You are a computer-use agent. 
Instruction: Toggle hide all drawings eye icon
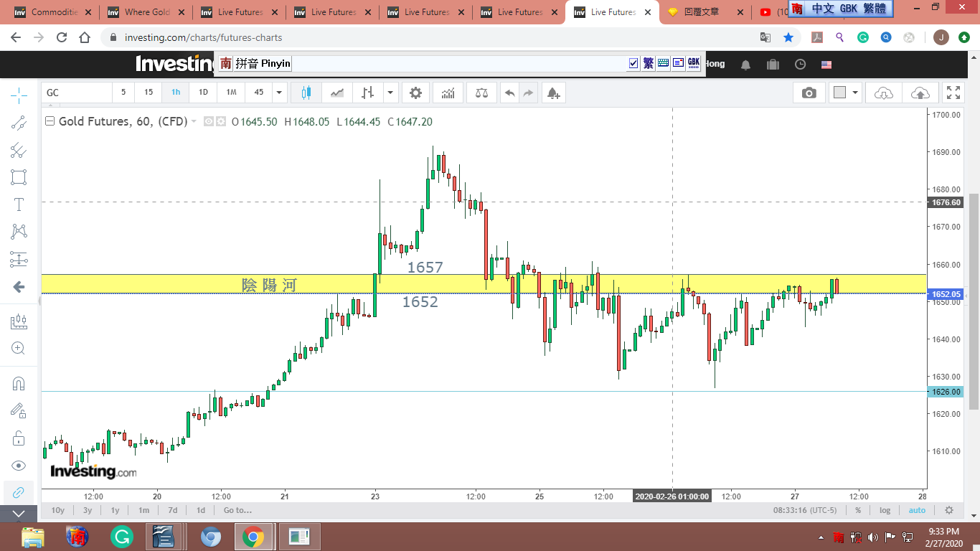coord(19,466)
